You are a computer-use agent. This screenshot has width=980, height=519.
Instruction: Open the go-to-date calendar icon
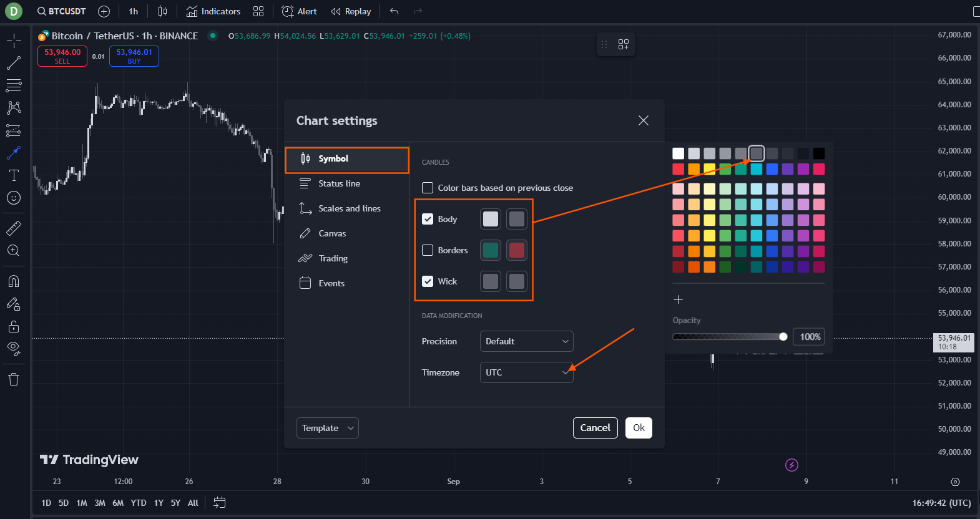tap(219, 502)
